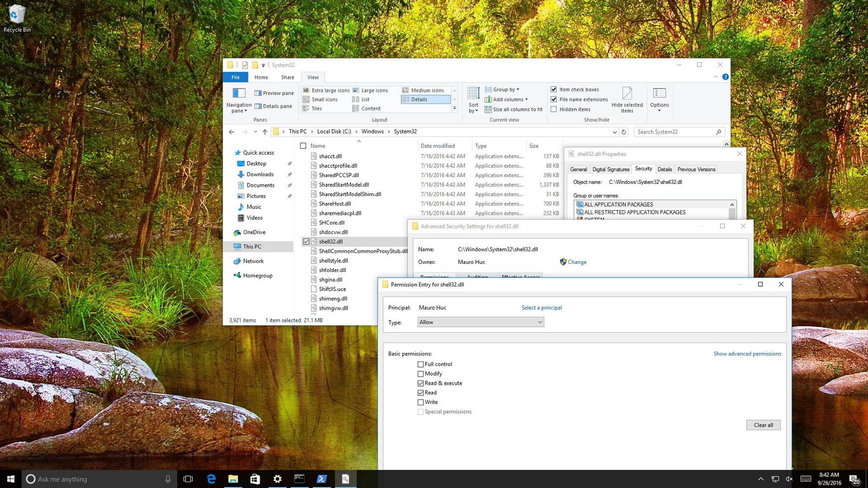
Task: Switch layout to Medium icons
Action: point(424,90)
